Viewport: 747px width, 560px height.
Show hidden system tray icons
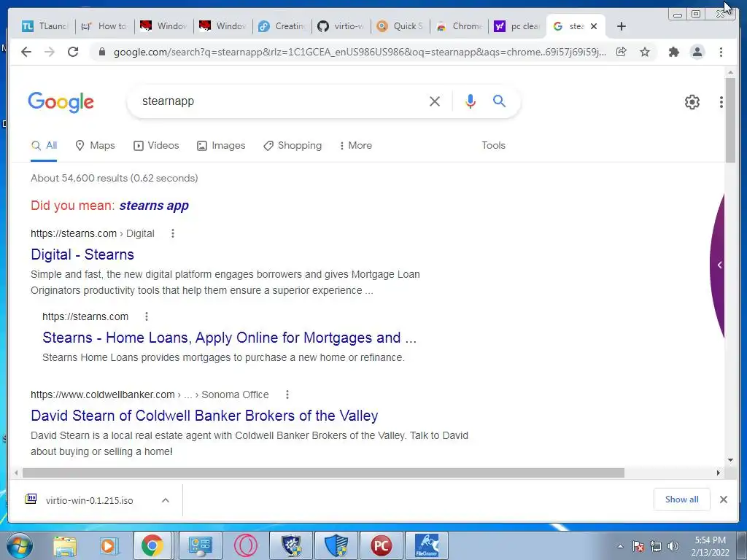point(620,546)
